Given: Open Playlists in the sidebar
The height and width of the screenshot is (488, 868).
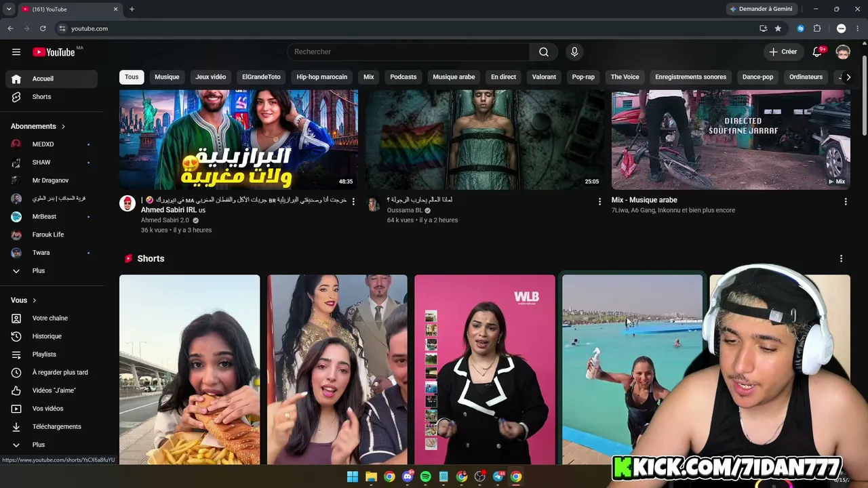Looking at the screenshot, I should [x=52, y=354].
